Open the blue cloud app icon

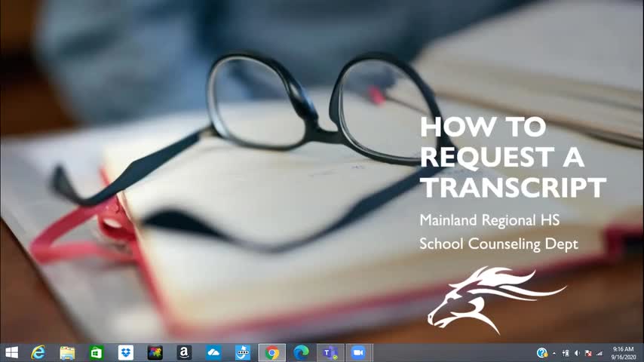tap(213, 352)
